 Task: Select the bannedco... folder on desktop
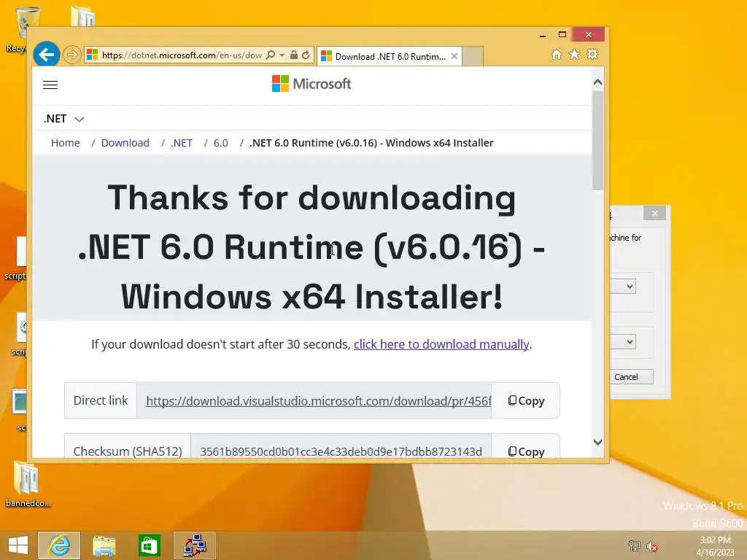click(x=28, y=484)
